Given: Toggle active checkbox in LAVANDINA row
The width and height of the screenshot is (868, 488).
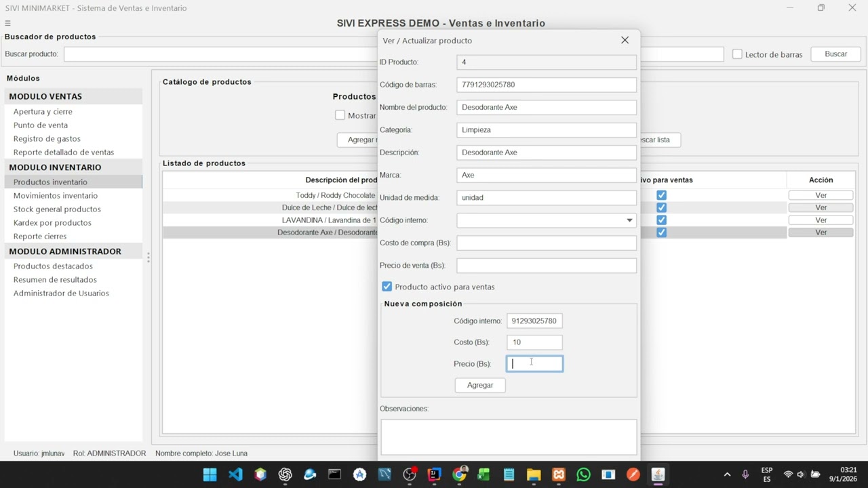Looking at the screenshot, I should [x=661, y=220].
